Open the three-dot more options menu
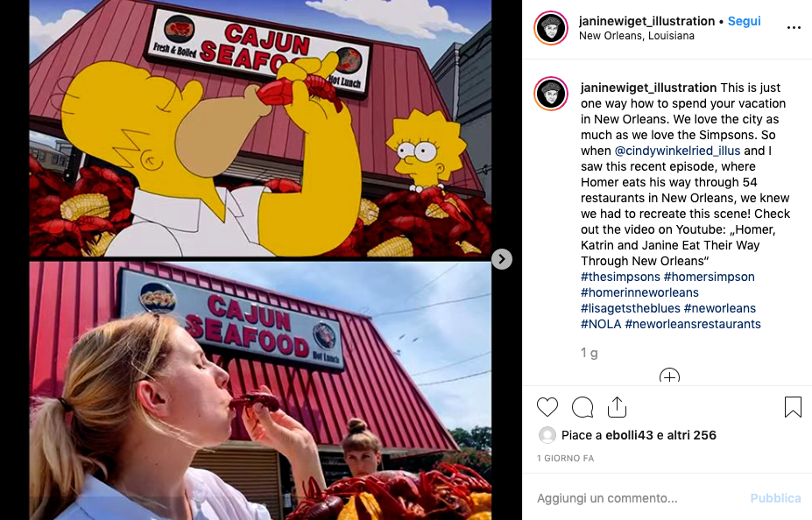Image resolution: width=812 pixels, height=520 pixels. point(794,27)
